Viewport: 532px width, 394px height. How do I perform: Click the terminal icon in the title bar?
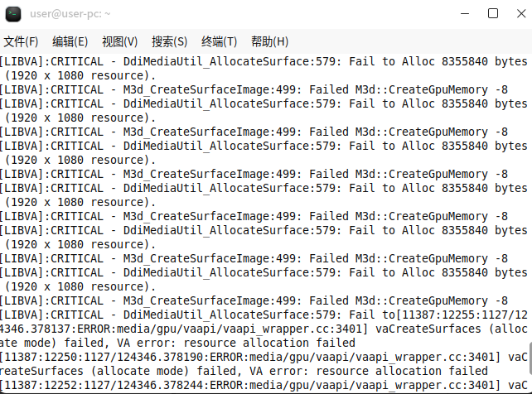pos(13,13)
